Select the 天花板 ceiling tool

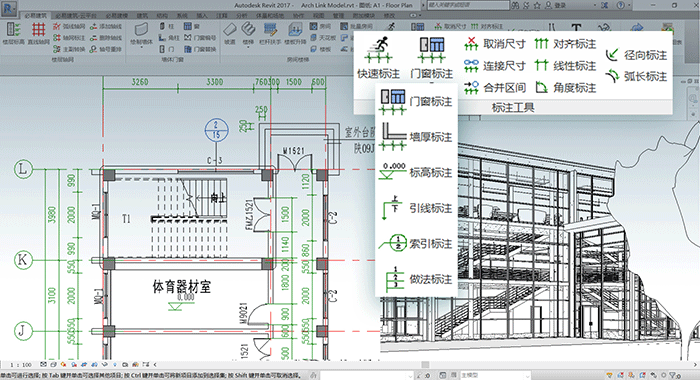point(323,38)
